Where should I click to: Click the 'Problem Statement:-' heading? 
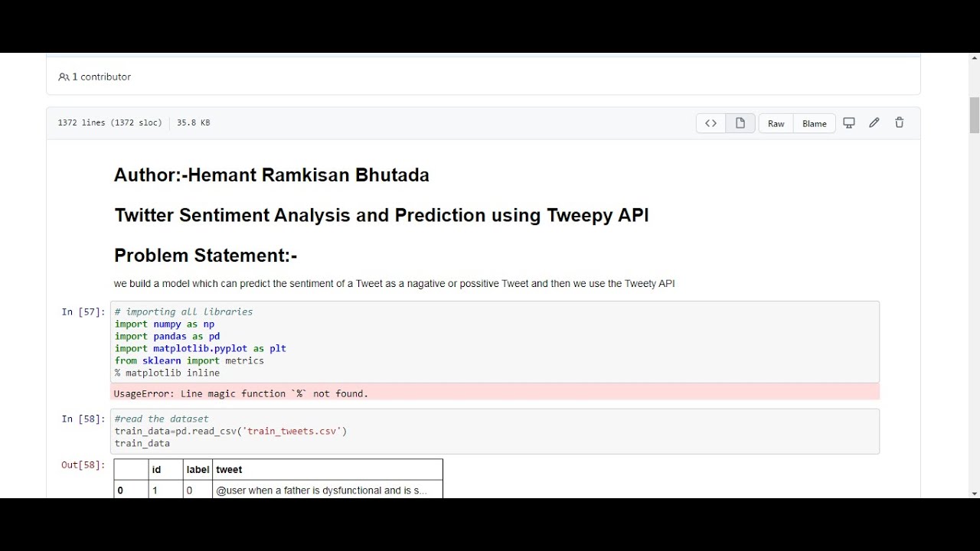click(205, 256)
